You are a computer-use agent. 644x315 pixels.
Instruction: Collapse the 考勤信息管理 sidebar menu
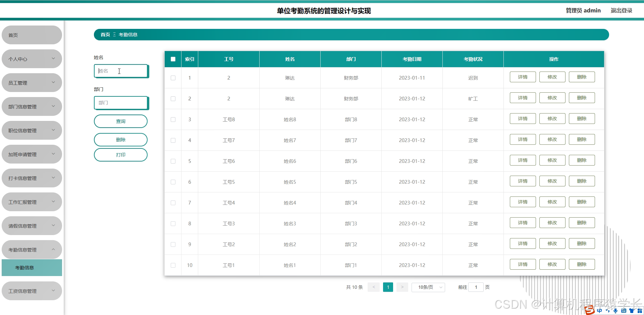click(32, 250)
